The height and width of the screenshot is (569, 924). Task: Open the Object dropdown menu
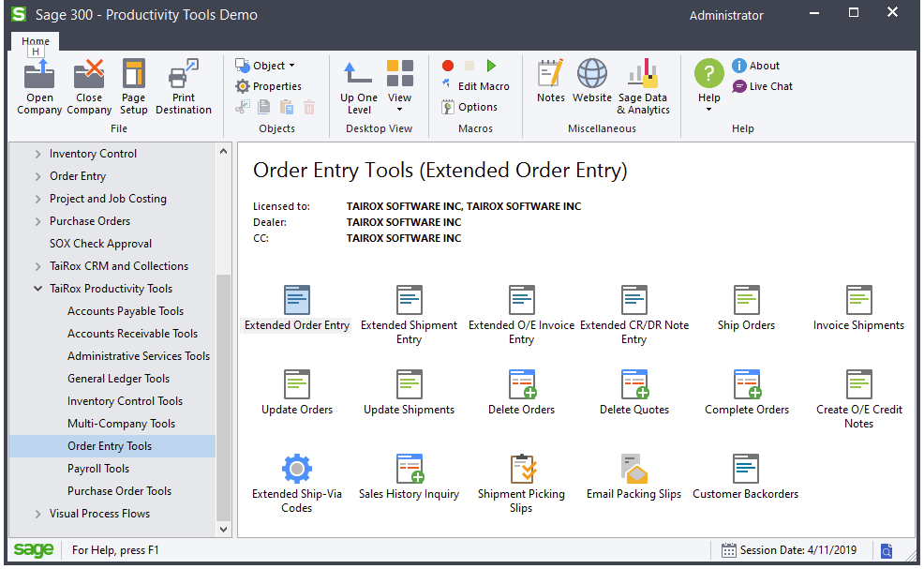(265, 66)
